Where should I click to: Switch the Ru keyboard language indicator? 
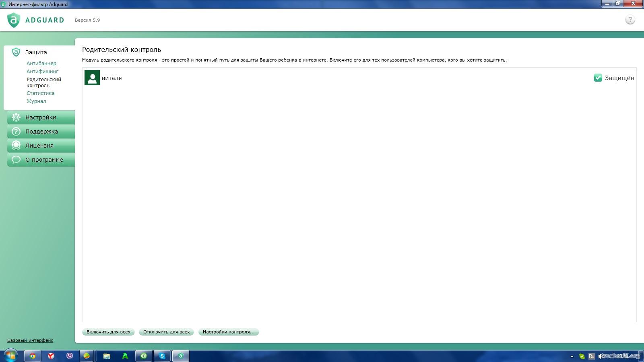(x=591, y=356)
